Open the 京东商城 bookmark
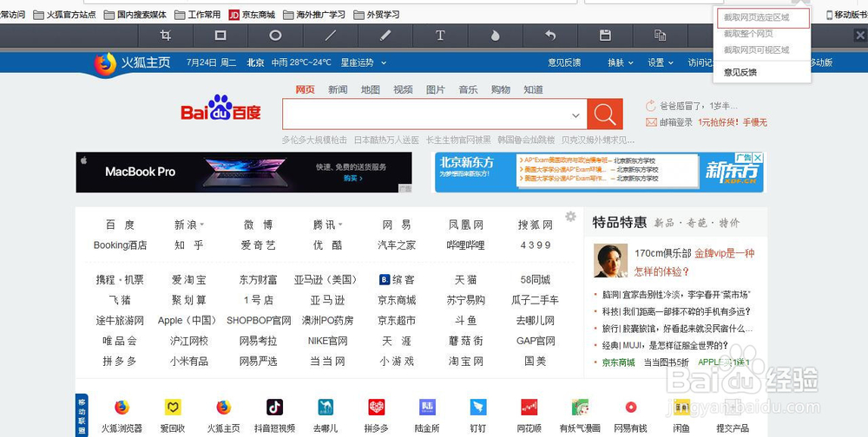Viewport: 868px width, 437px height. click(x=252, y=15)
